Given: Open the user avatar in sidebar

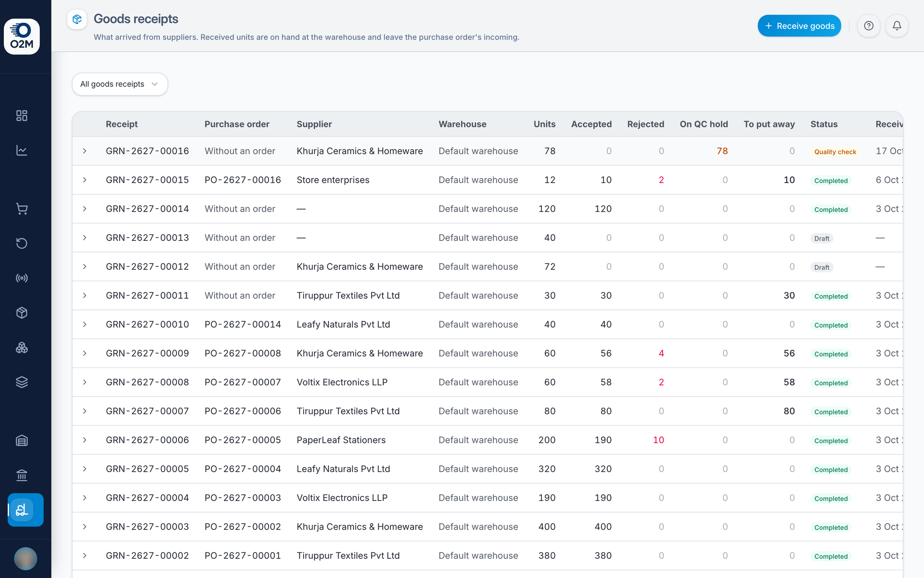Looking at the screenshot, I should (26, 559).
